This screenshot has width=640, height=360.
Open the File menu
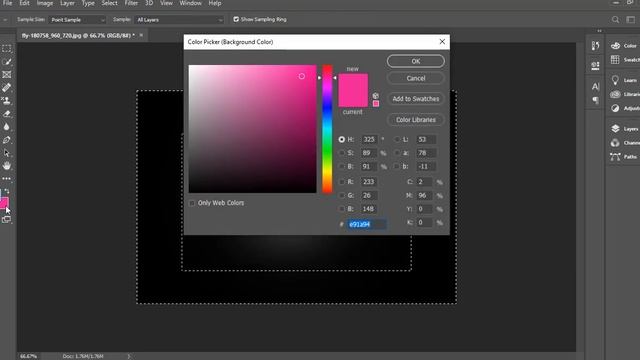7,3
